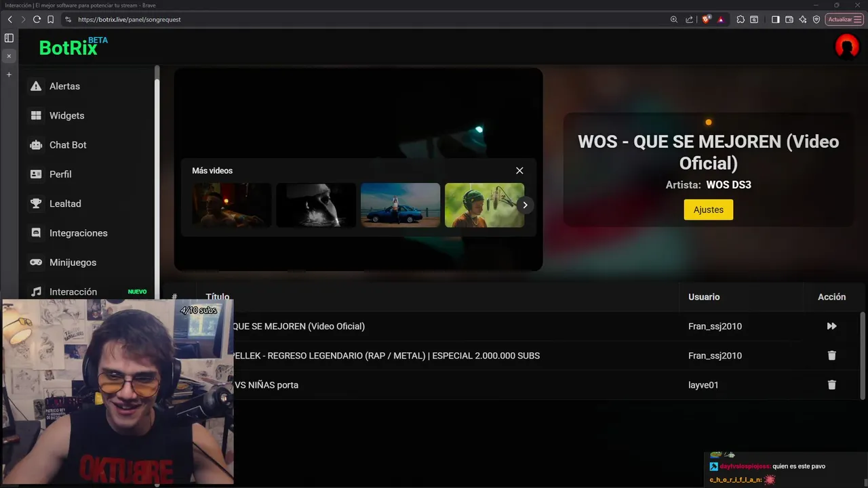Select the blue car video thumbnail
Viewport: 868px width, 488px height.
tap(400, 205)
